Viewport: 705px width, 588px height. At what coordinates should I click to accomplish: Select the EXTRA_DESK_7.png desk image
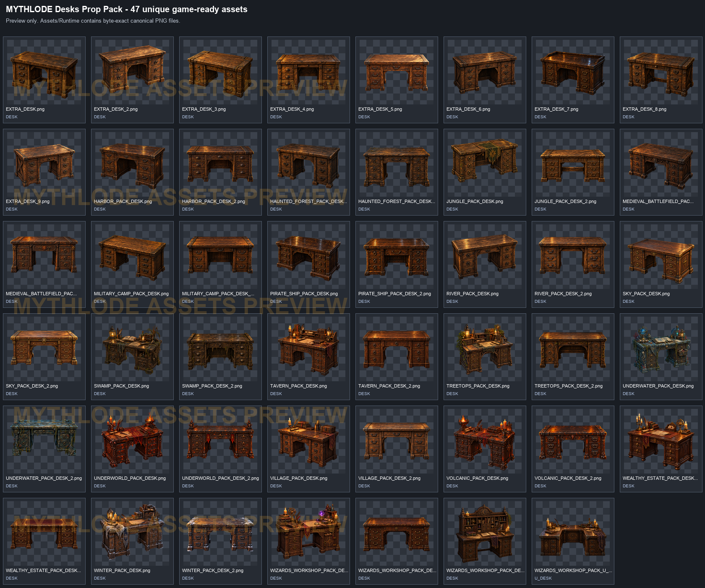pyautogui.click(x=573, y=72)
